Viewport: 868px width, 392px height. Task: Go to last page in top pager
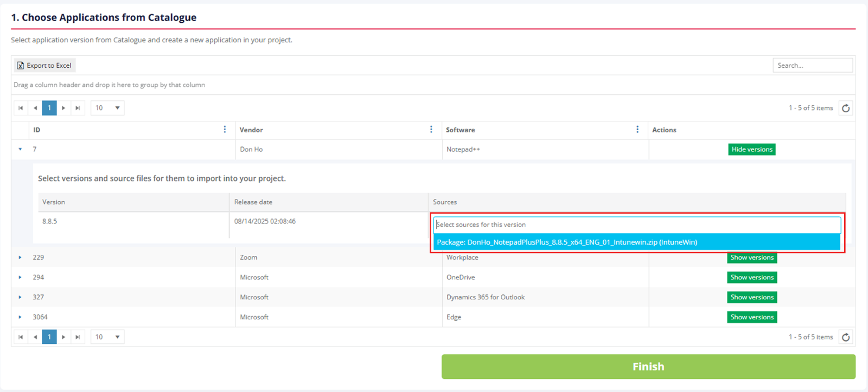coord(78,108)
